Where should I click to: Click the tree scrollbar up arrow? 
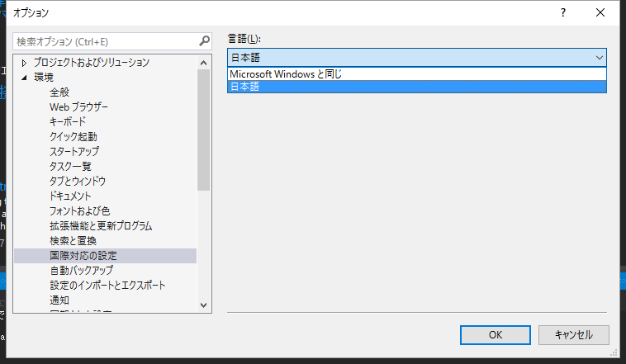pyautogui.click(x=204, y=63)
